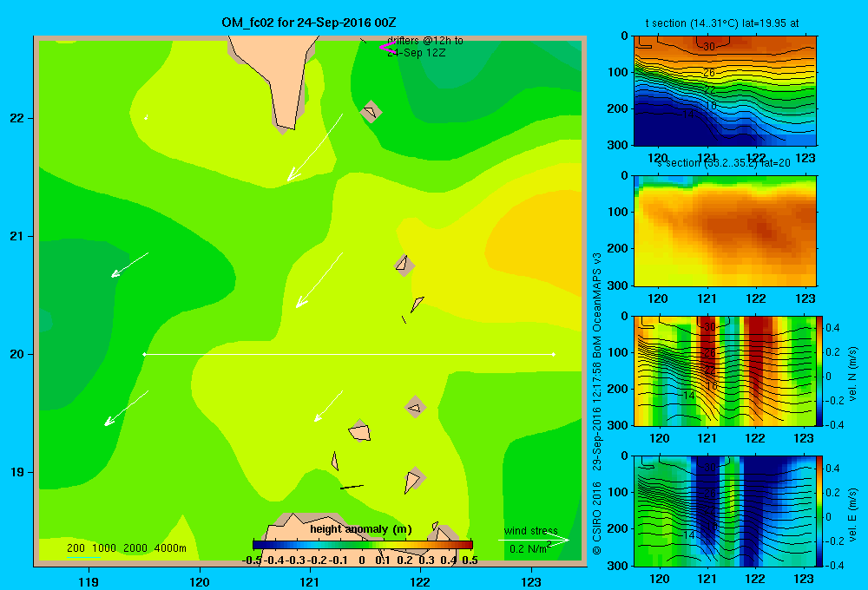Viewport: 868px width, 590px height.
Task: Click the magenta drifter marker beside the drifters label
Action: (x=386, y=48)
